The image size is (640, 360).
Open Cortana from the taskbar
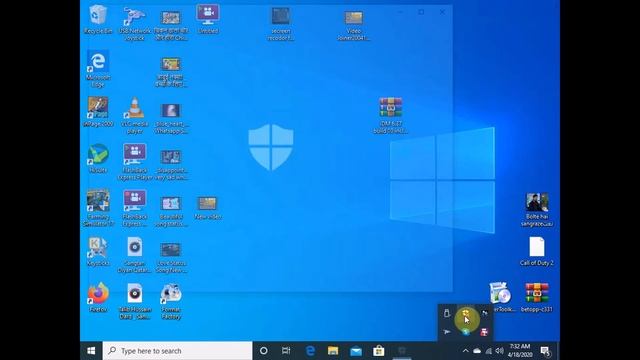pos(264,351)
